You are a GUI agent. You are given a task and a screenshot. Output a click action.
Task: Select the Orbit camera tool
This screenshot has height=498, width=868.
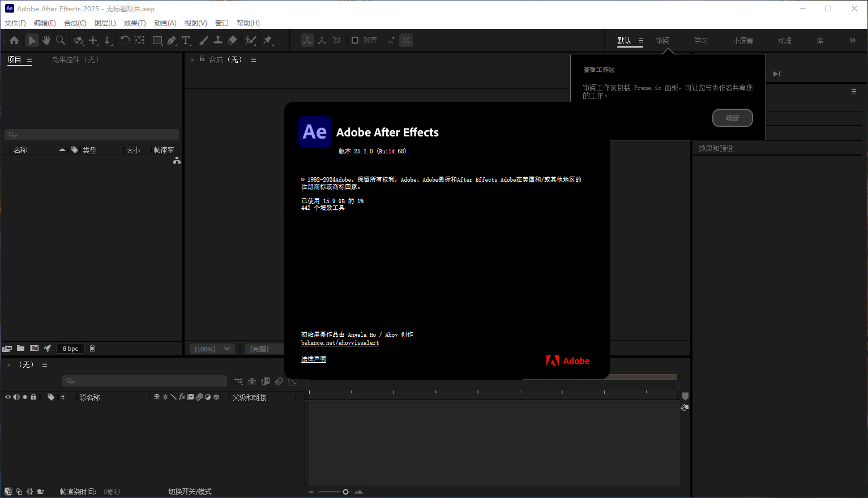79,40
